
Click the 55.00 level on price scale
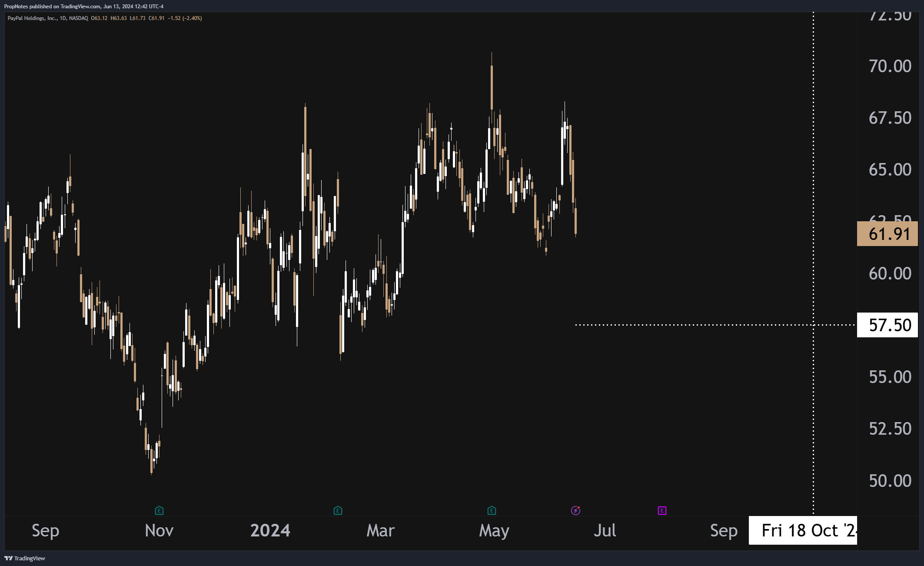click(x=890, y=377)
